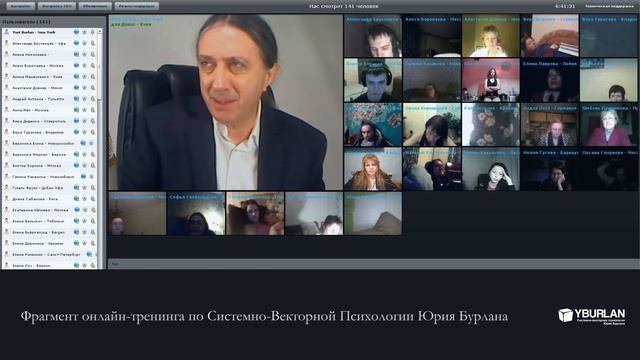Click chat bubble icon for Вера Тарасова

(x=76, y=132)
